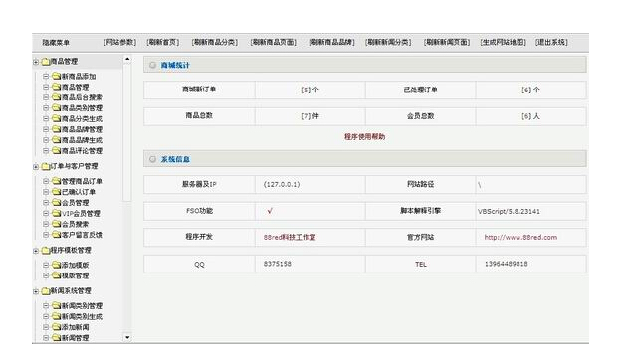Screen dimensions: 622x364
Task: Click the QQ number 8375158
Action: pyautogui.click(x=278, y=264)
